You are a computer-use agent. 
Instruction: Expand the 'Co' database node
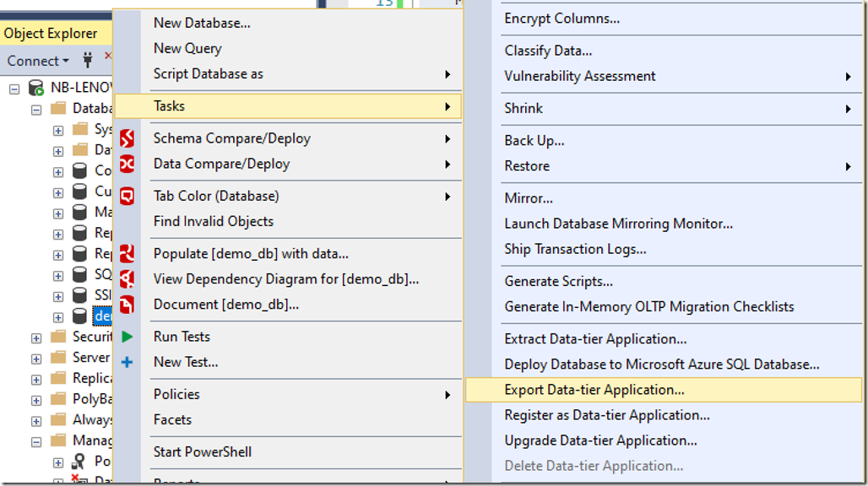pyautogui.click(x=58, y=172)
